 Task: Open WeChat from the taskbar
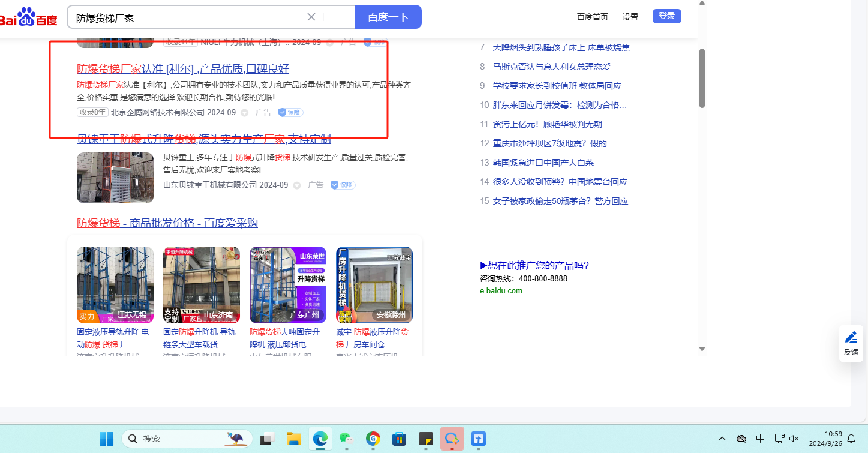click(x=346, y=439)
